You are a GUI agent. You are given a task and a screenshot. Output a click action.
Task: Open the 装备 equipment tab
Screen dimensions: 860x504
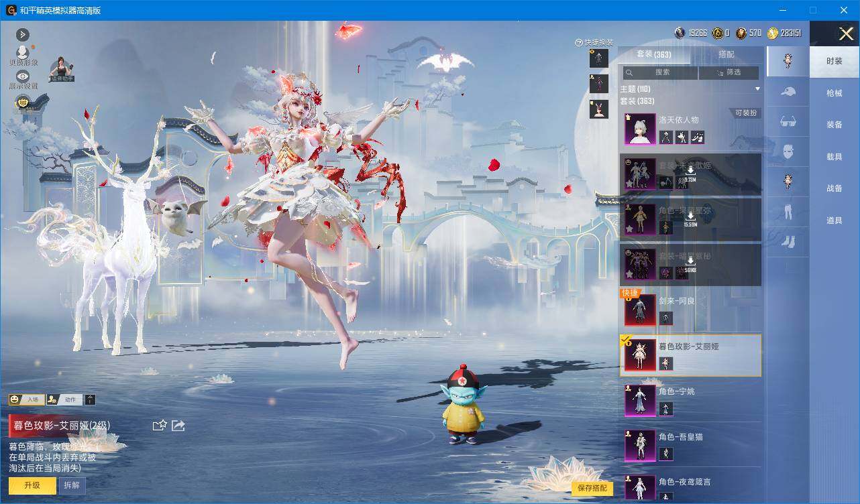pos(835,125)
